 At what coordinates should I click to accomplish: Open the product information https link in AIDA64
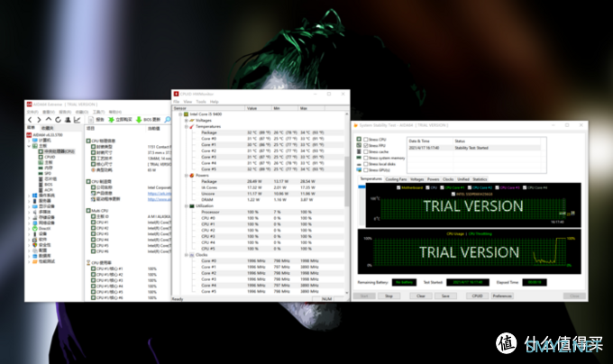(160, 194)
